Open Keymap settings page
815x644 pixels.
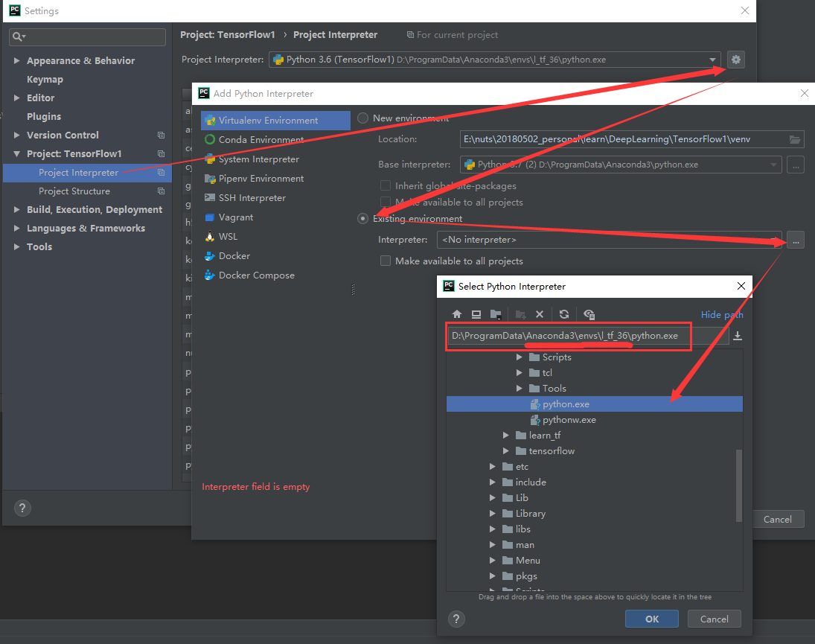point(45,80)
